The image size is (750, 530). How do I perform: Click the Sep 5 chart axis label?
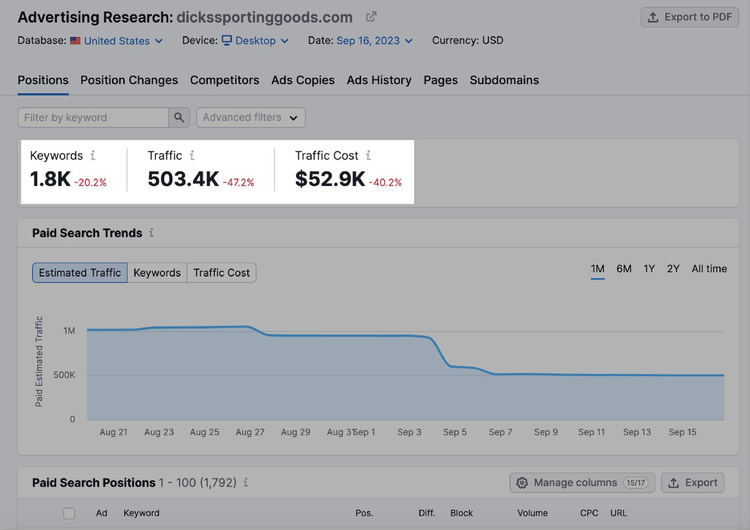[455, 432]
